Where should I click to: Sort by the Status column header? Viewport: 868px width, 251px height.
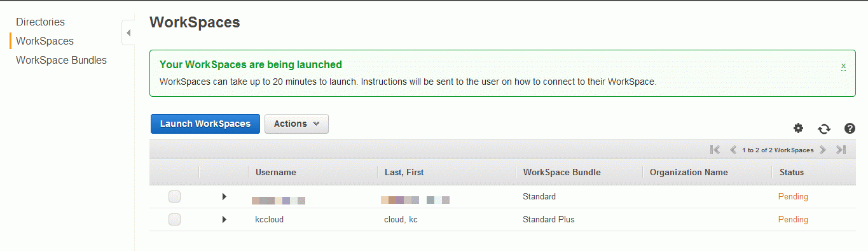[x=791, y=172]
